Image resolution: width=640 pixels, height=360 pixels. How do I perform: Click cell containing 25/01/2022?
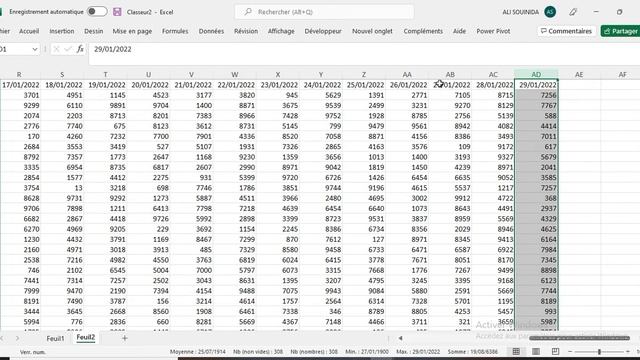(364, 85)
